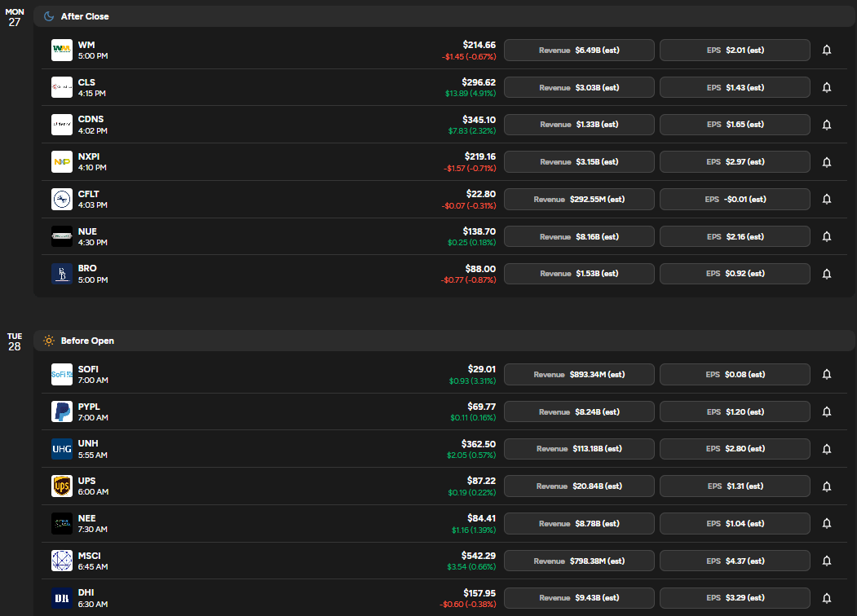
Task: Open the CDNS company logo
Action: coord(62,125)
